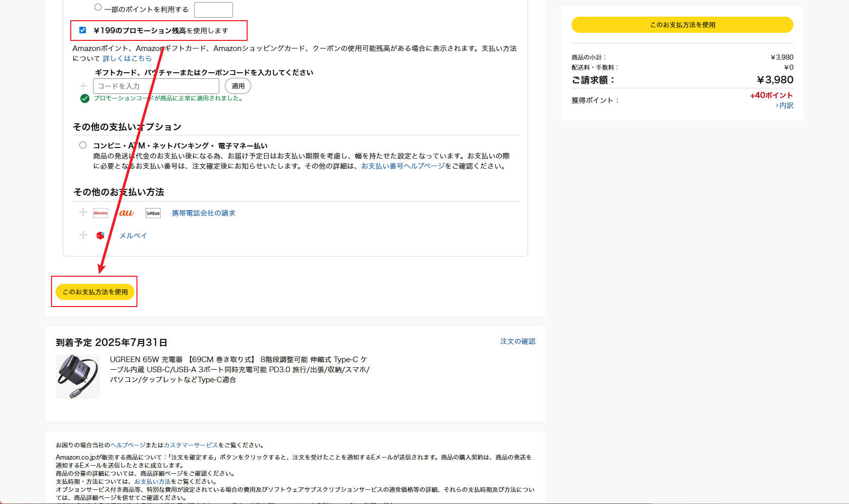This screenshot has height=504, width=849.
Task: Open the 詳しくはこちら payment details link
Action: 127,59
